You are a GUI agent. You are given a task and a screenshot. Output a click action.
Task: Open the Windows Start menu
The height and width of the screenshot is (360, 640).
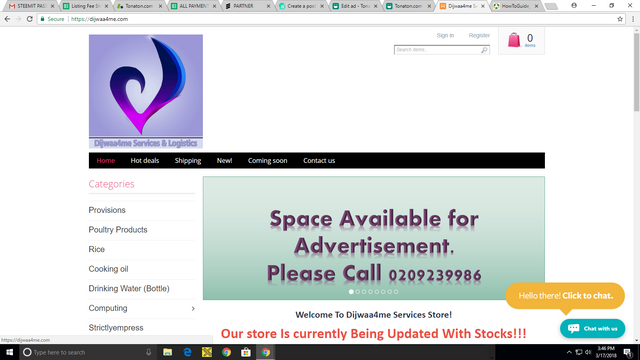tap(9, 352)
